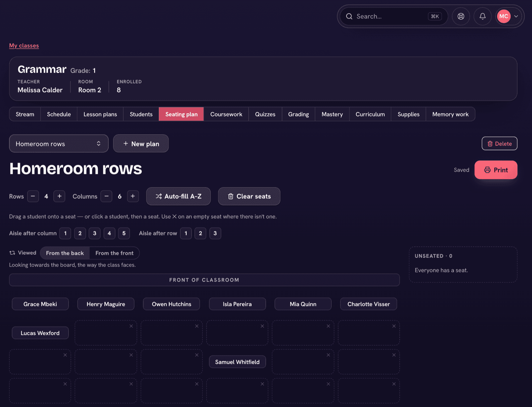
Task: Decrease the Columns count
Action: [x=106, y=196]
